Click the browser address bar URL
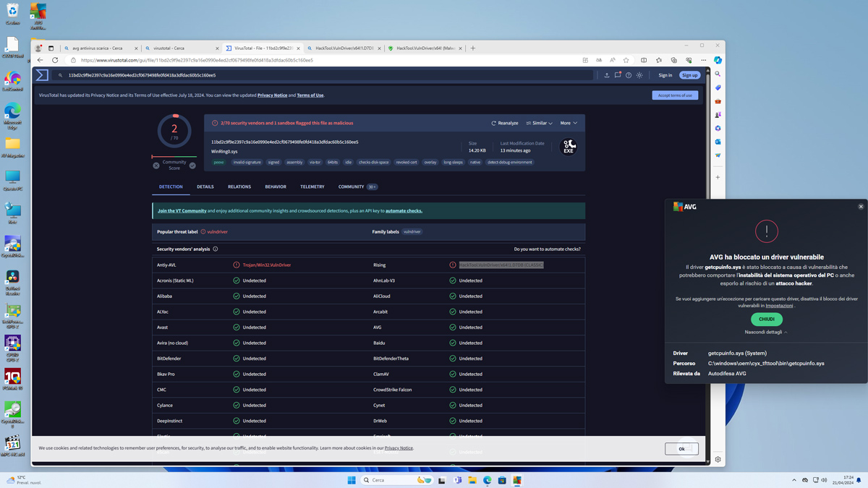Image resolution: width=868 pixels, height=488 pixels. [197, 61]
